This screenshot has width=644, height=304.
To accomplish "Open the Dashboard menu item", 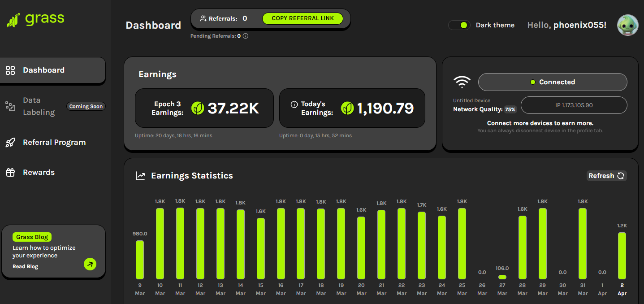I will (53, 70).
